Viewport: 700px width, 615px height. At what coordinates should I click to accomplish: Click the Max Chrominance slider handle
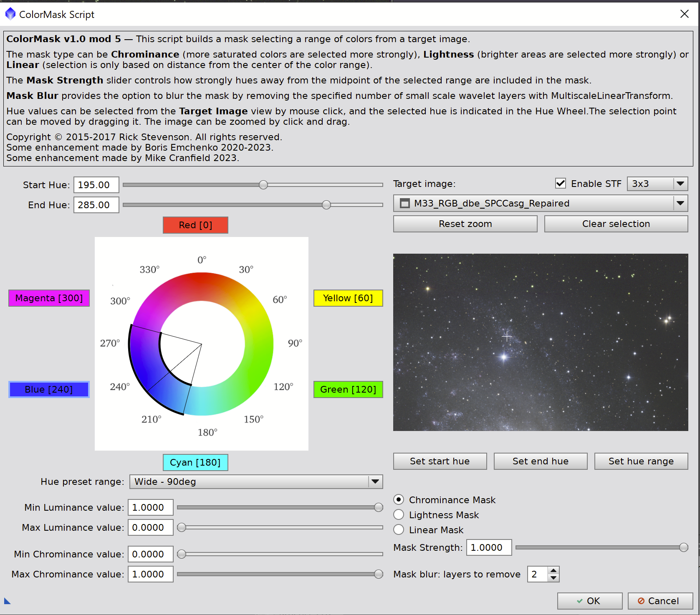[378, 574]
